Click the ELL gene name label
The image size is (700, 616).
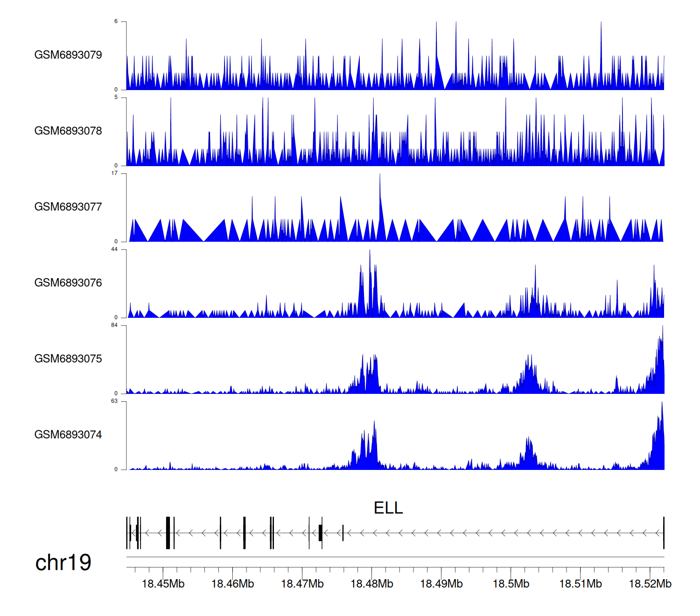pos(388,508)
